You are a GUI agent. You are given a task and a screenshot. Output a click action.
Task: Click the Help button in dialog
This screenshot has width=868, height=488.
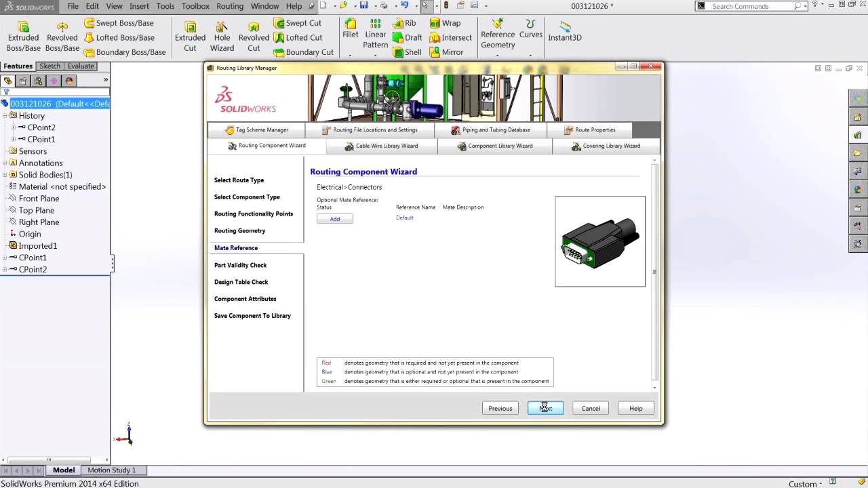coord(635,408)
